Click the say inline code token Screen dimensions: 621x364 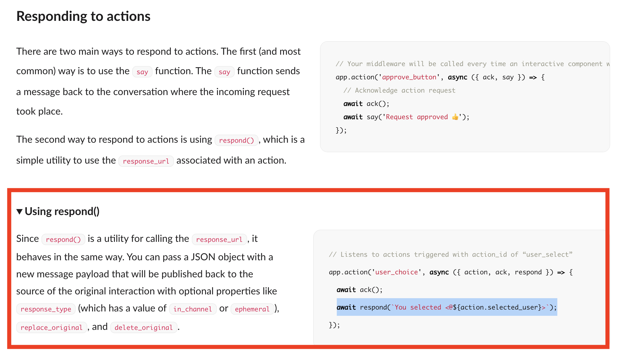coord(142,71)
